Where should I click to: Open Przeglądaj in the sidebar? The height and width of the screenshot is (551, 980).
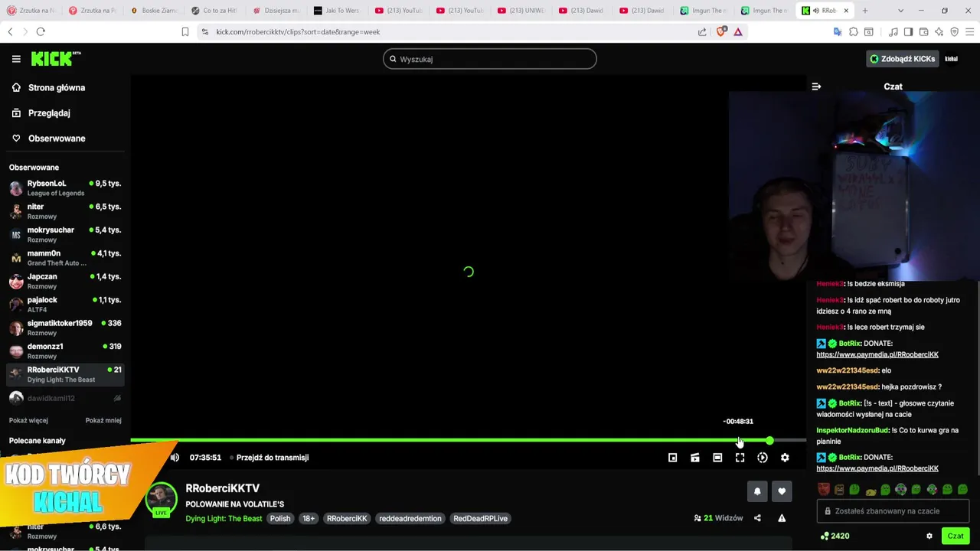(41, 113)
